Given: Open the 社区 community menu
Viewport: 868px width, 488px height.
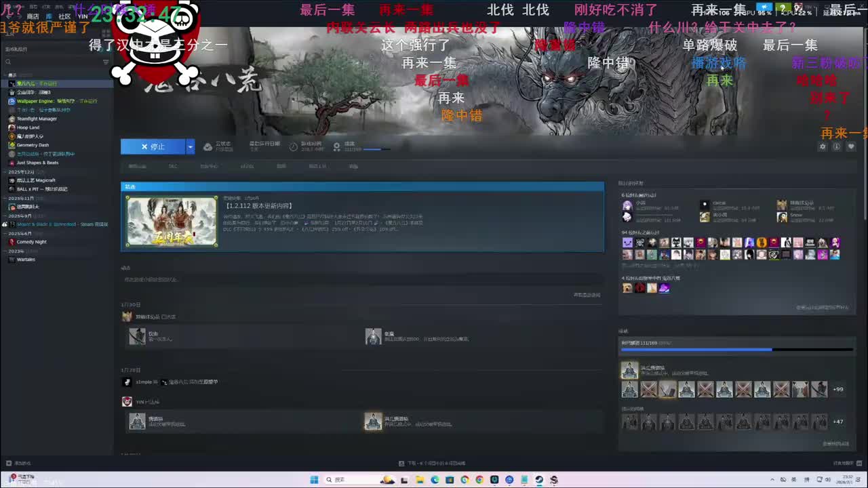Looking at the screenshot, I should pyautogui.click(x=64, y=16).
